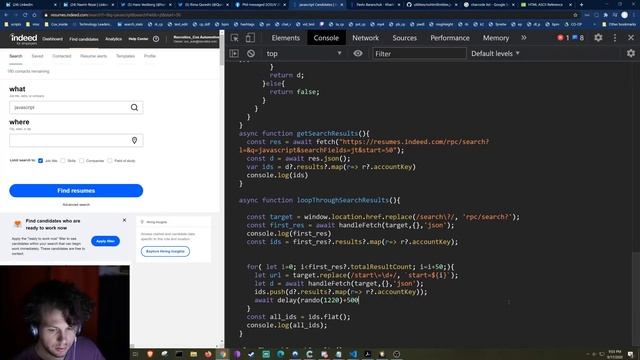Click the location pin icon
This screenshot has height=360, width=640.
134,140
